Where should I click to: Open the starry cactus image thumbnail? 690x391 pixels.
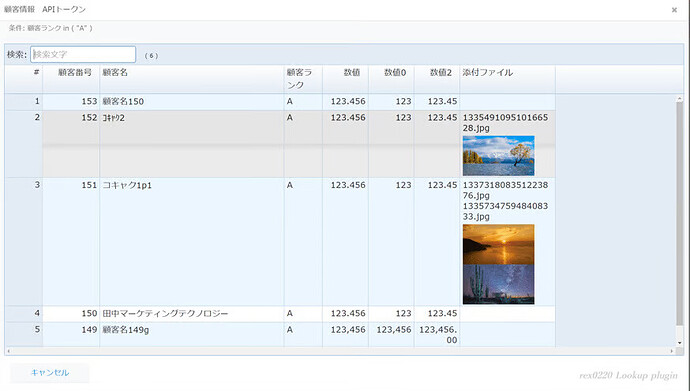pyautogui.click(x=499, y=285)
